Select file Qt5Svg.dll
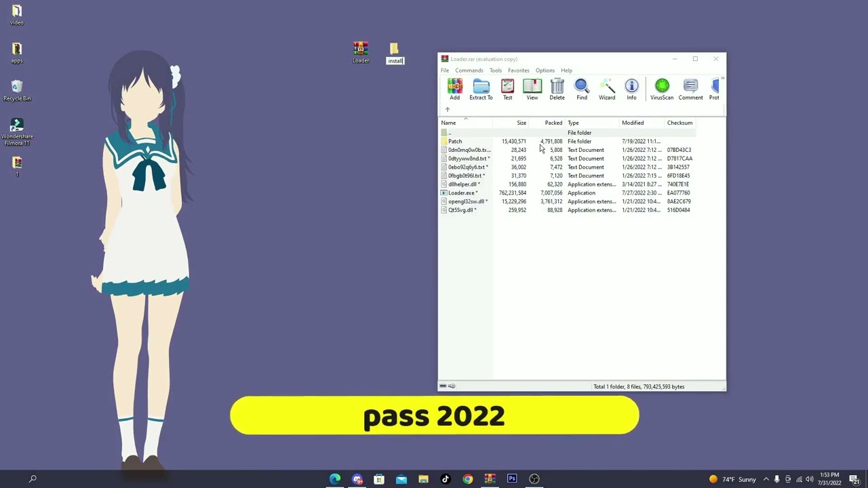 click(568, 210)
